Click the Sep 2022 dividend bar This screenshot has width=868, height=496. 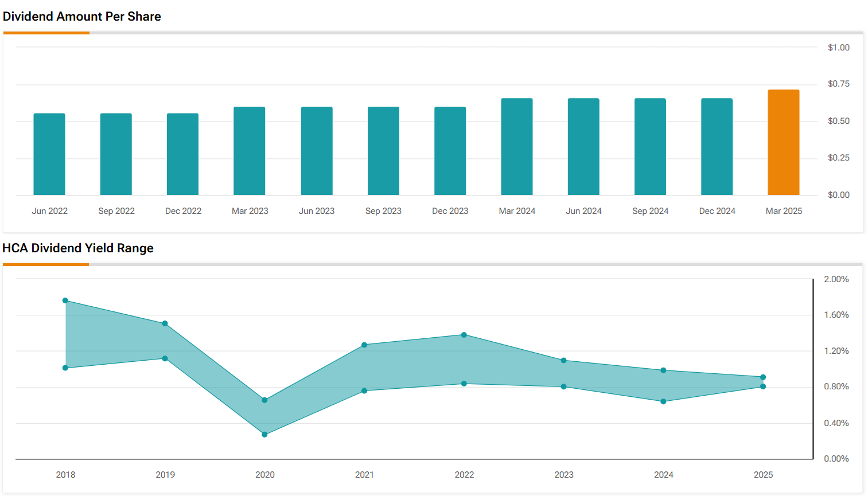click(x=116, y=154)
